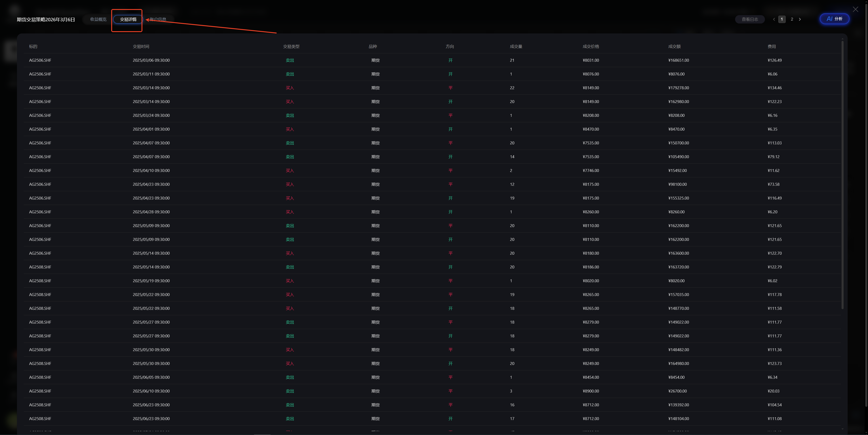This screenshot has width=868, height=435.
Task: Click 成交额 ¥139392.00
Action: tap(679, 405)
